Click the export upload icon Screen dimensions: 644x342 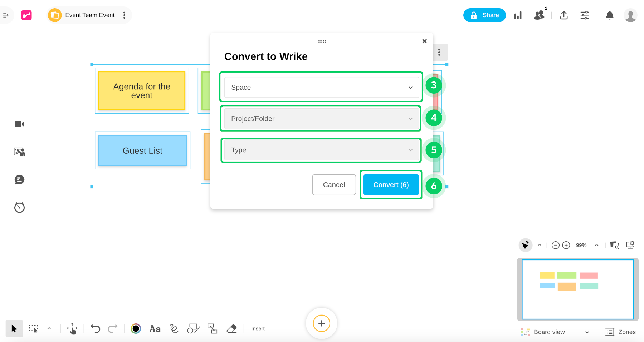pos(564,15)
